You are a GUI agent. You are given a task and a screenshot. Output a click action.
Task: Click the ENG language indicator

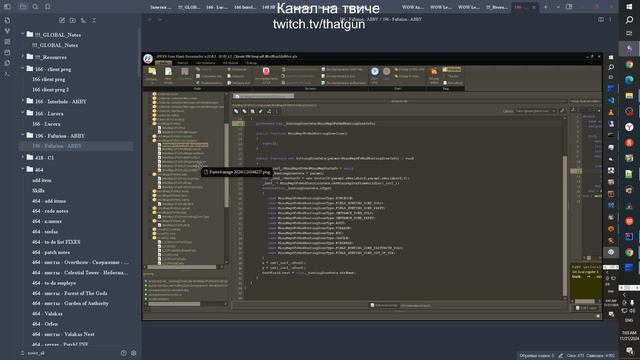click(x=629, y=320)
